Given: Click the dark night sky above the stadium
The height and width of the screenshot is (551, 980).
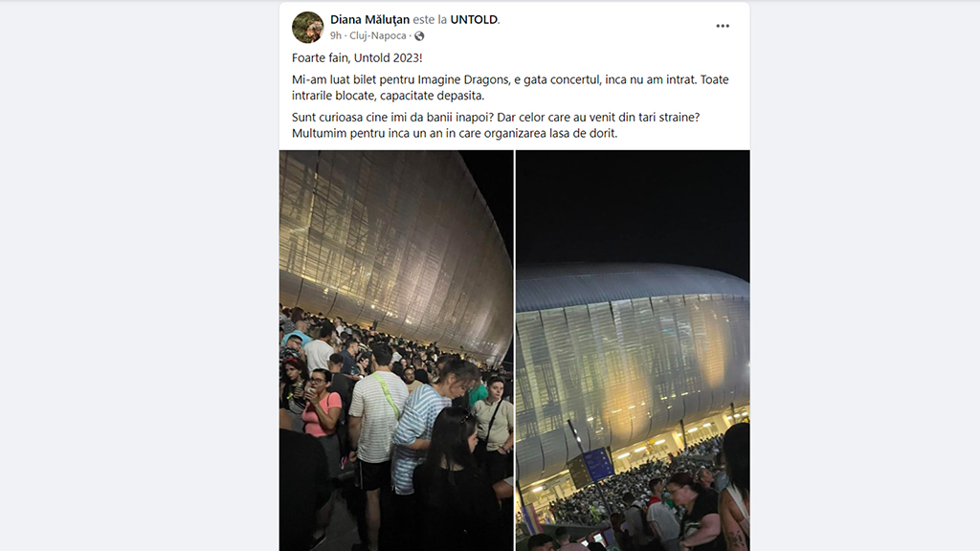Looking at the screenshot, I should point(633,207).
